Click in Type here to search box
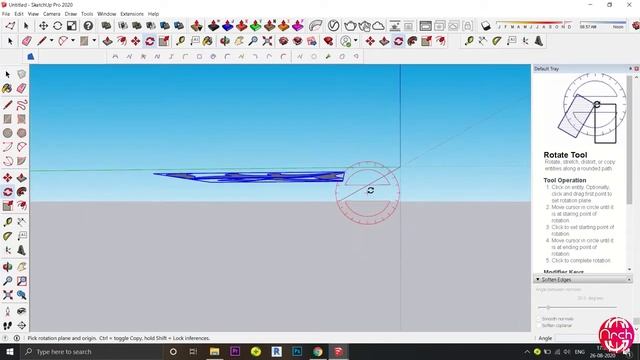This screenshot has width=640, height=360. point(91,352)
